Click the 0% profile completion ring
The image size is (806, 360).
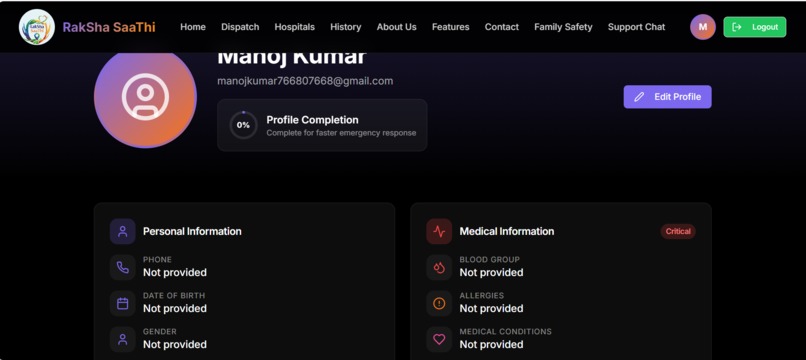[243, 125]
